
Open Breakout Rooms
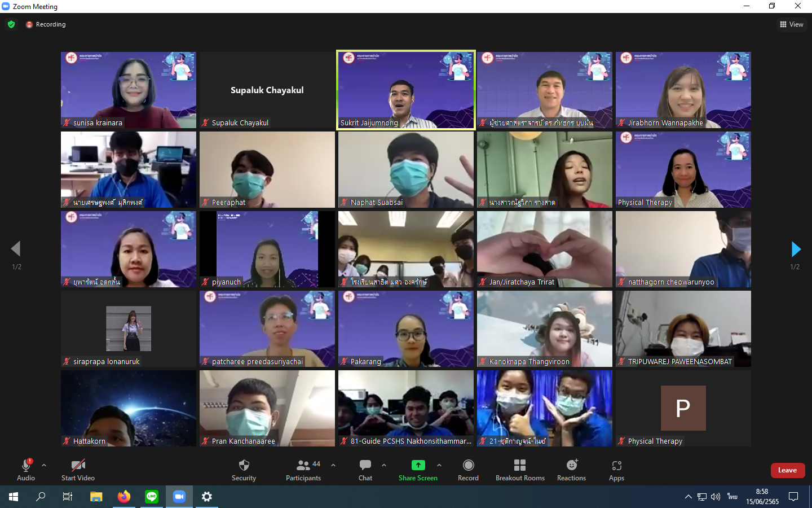[520, 470]
